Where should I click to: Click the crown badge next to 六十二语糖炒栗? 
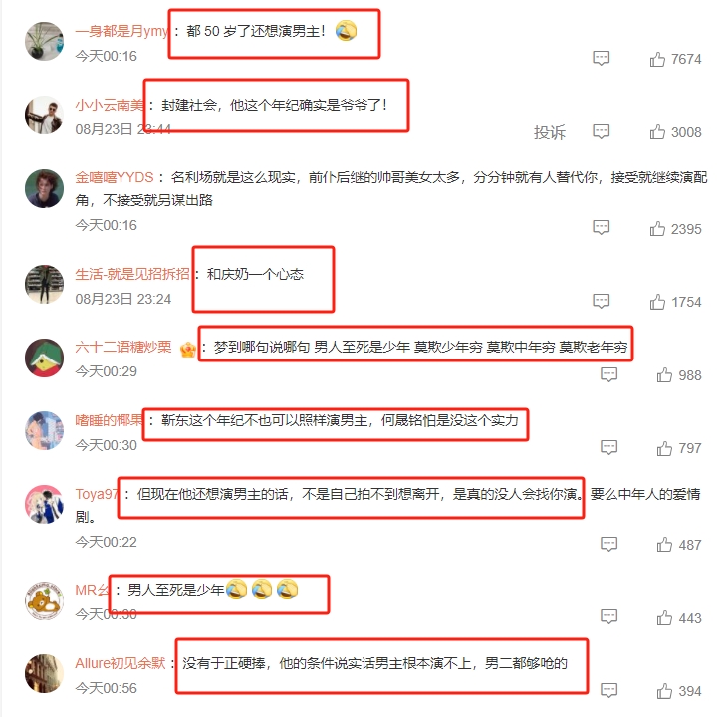pos(188,350)
